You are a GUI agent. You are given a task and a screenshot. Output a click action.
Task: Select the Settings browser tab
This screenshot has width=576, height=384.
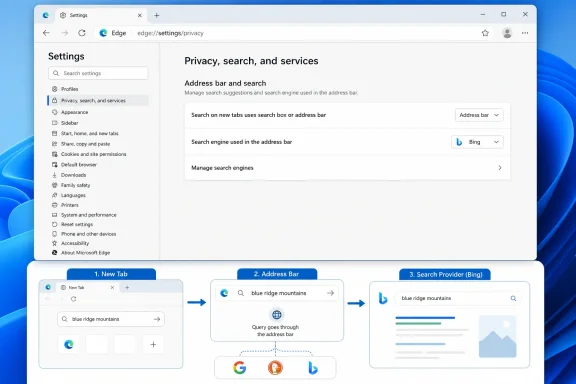101,15
